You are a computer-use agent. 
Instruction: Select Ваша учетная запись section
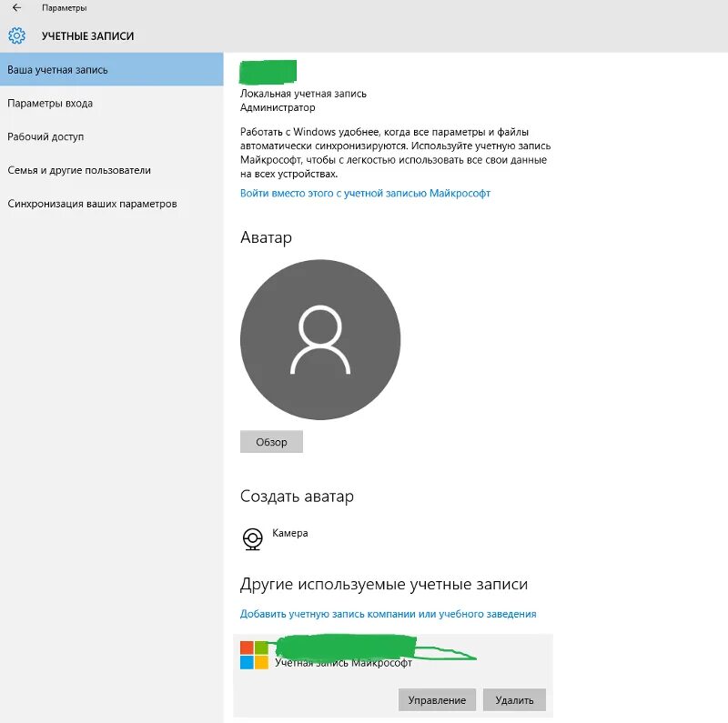pyautogui.click(x=111, y=70)
